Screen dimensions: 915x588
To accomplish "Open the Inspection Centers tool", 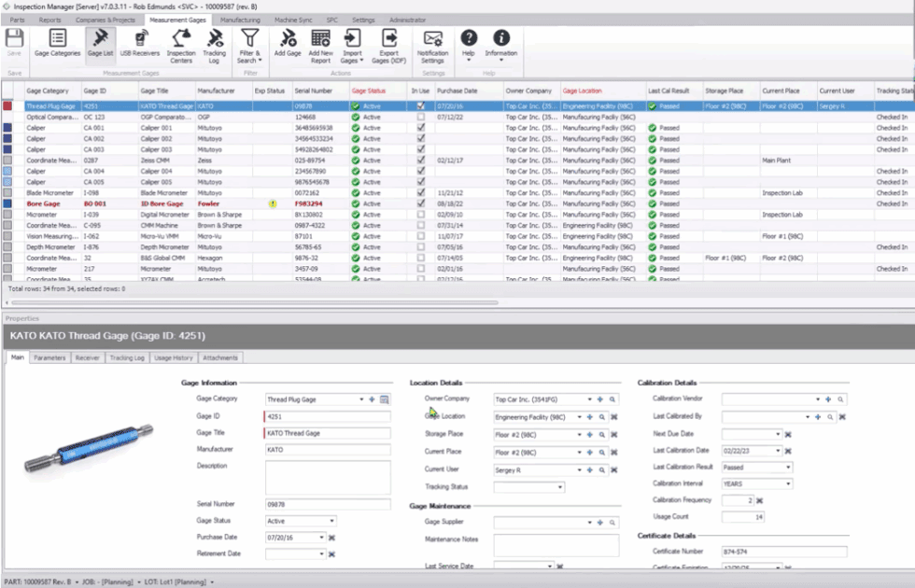I will tap(180, 44).
